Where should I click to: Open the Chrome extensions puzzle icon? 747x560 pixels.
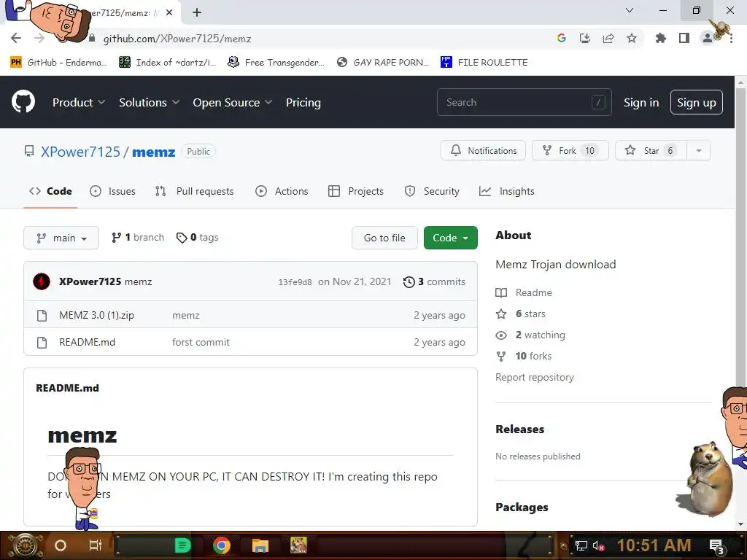click(x=660, y=38)
